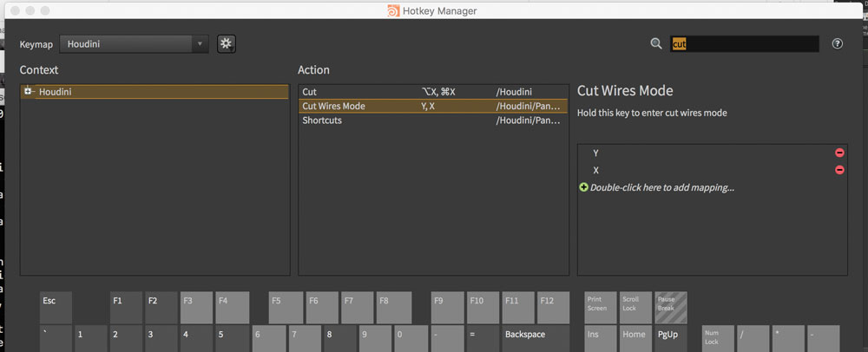Click the F6 key on virtual keyboard
The height and width of the screenshot is (352, 868).
pyautogui.click(x=322, y=308)
